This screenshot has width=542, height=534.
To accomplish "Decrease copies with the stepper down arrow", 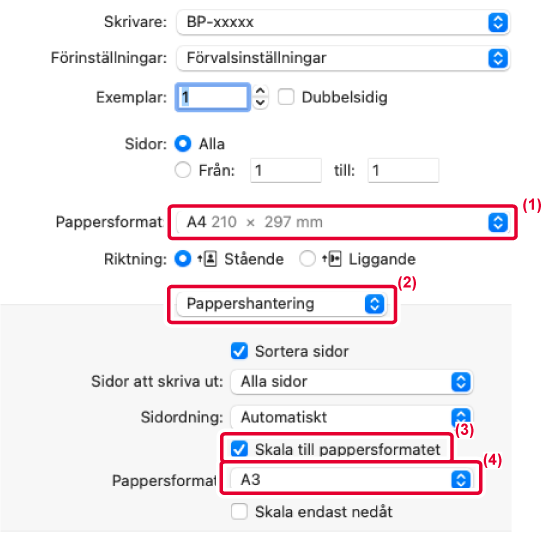I will 260,103.
